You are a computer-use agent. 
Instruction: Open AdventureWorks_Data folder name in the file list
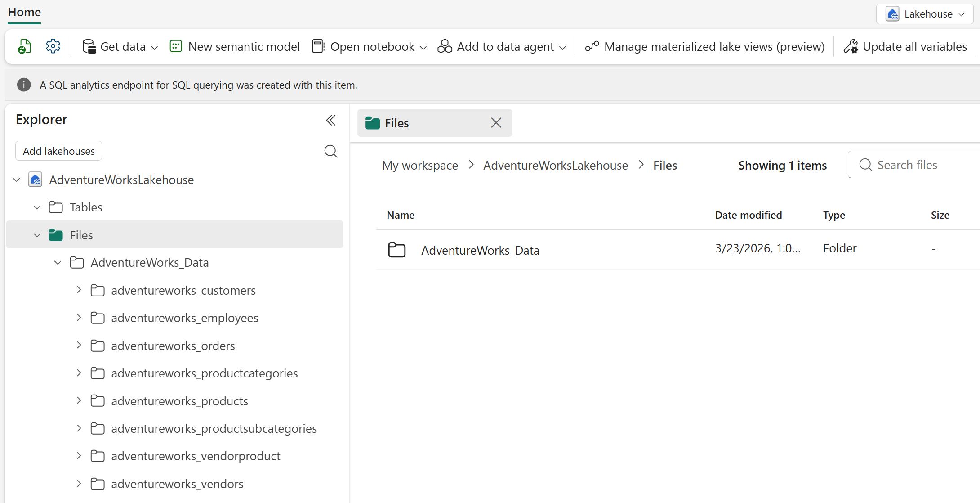[x=480, y=251]
